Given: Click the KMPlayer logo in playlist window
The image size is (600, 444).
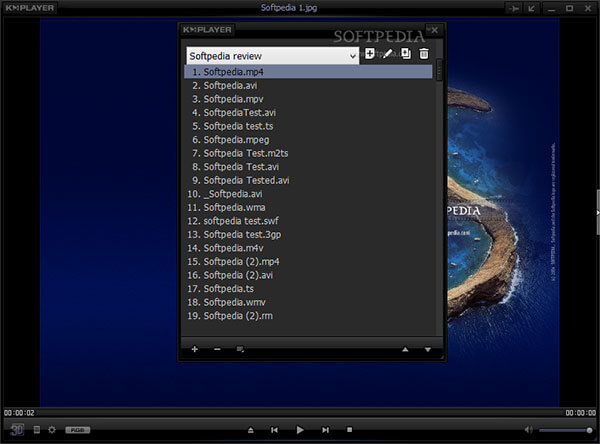Looking at the screenshot, I should point(207,30).
